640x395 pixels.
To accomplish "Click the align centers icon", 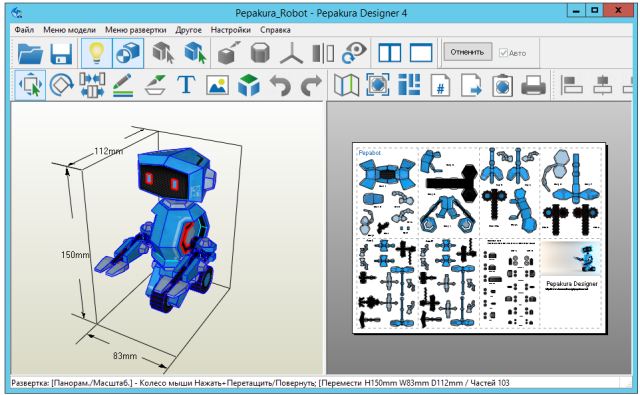I will [x=602, y=85].
